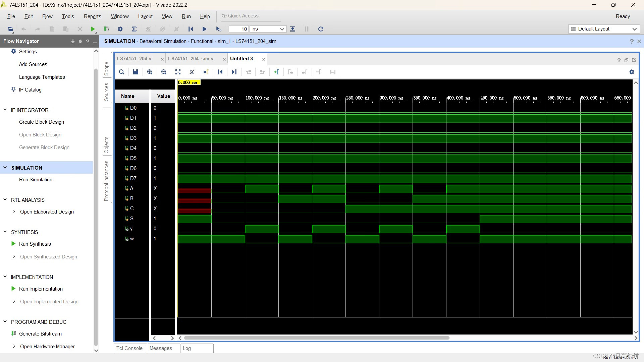Click Run Synthesis in Flow Navigator

[35, 244]
